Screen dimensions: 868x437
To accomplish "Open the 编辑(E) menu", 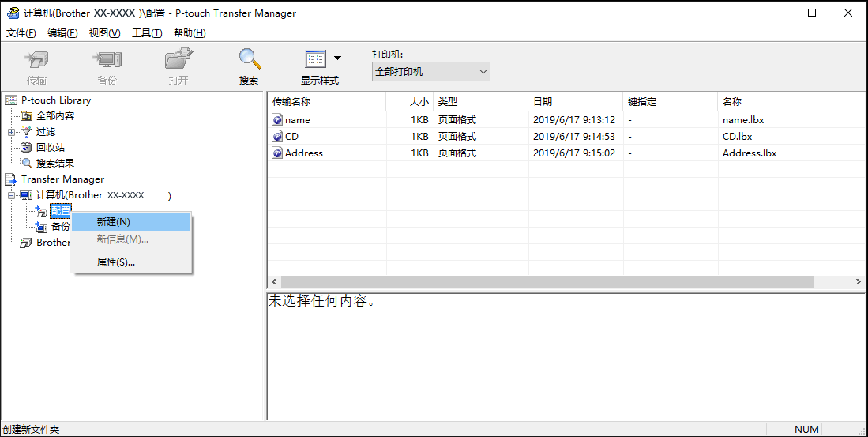I will [x=62, y=32].
